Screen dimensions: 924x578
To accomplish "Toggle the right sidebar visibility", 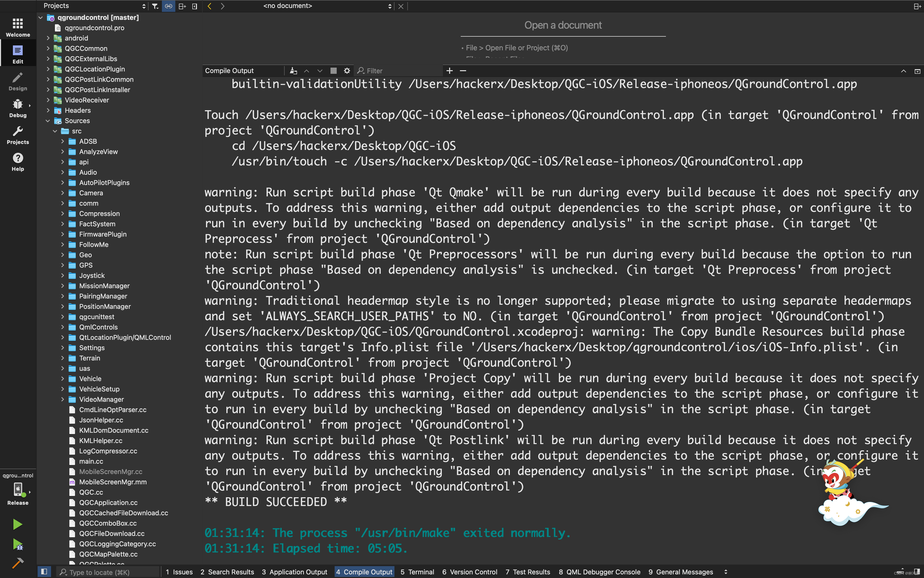I will pyautogui.click(x=917, y=572).
